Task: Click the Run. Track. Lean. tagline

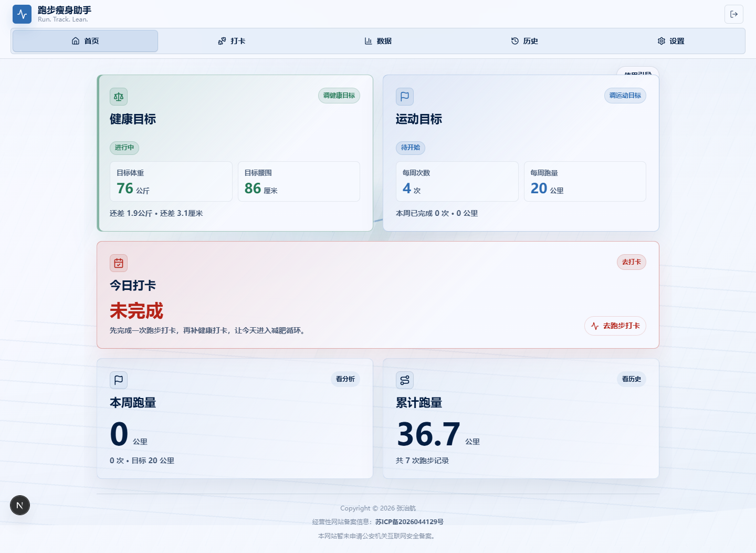Action: pyautogui.click(x=63, y=19)
